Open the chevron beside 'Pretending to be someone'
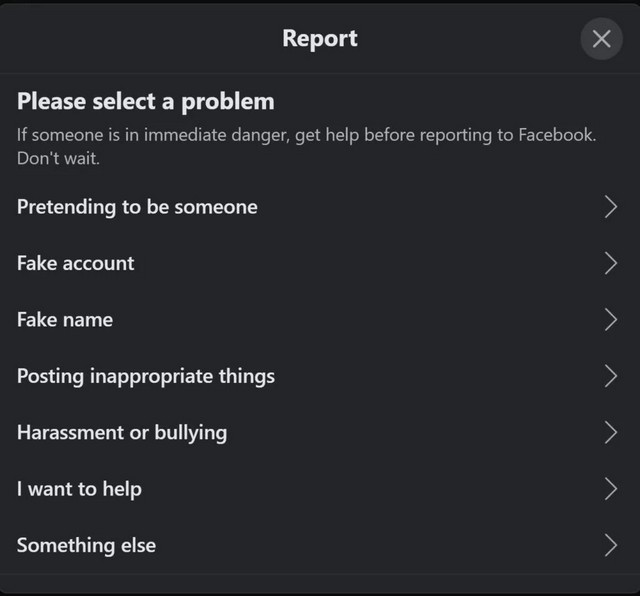This screenshot has height=596, width=640. 611,207
